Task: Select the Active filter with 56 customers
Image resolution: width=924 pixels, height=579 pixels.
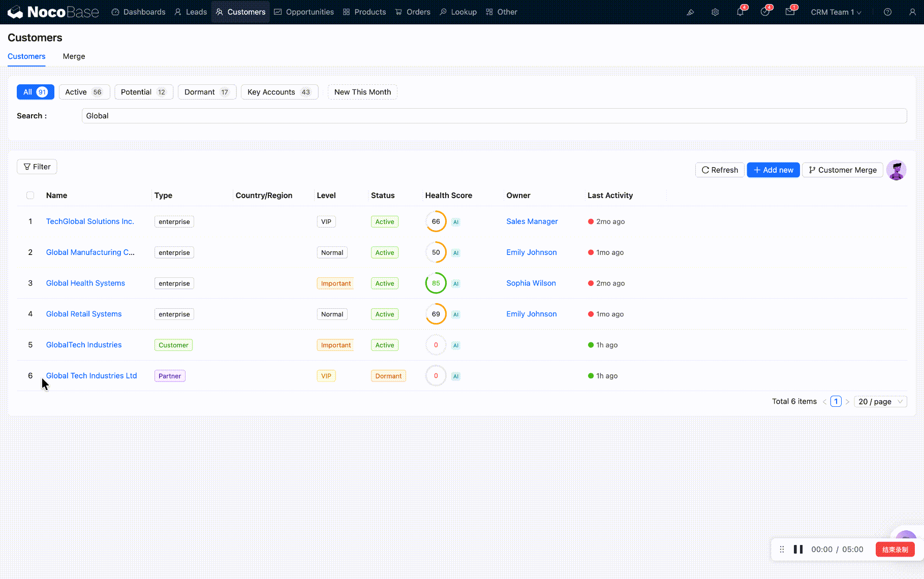Action: point(84,92)
